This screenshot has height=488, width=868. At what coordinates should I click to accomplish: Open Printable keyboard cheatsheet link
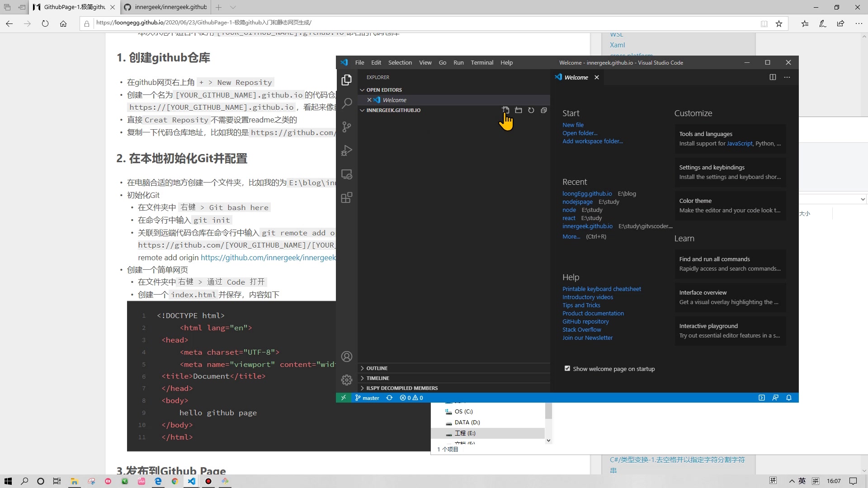point(602,289)
